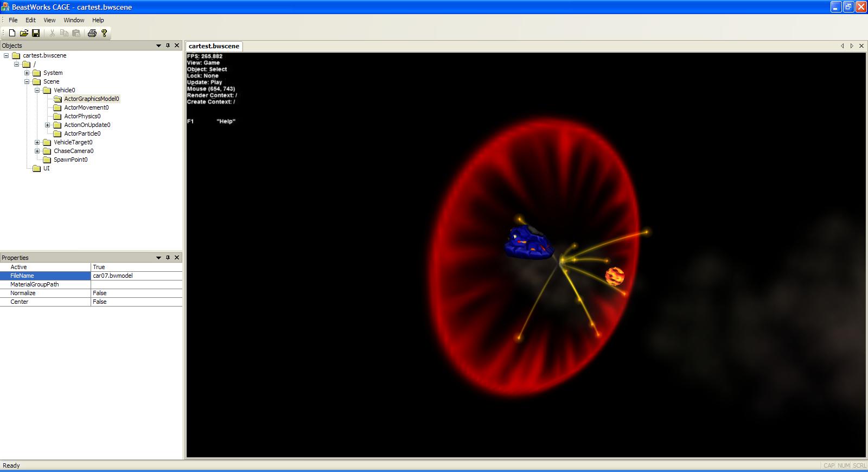Viewport: 868px width, 472px height.
Task: Select the SpawnPoint0 tree item
Action: click(x=71, y=160)
